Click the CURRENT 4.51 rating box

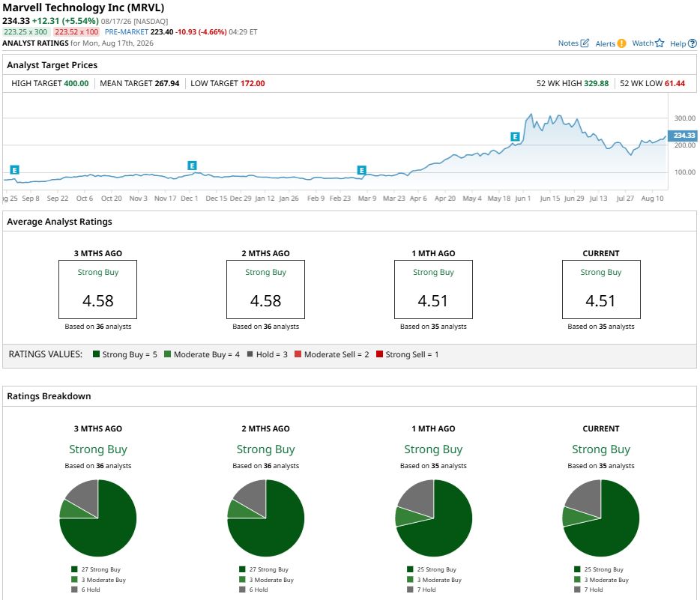click(x=601, y=290)
